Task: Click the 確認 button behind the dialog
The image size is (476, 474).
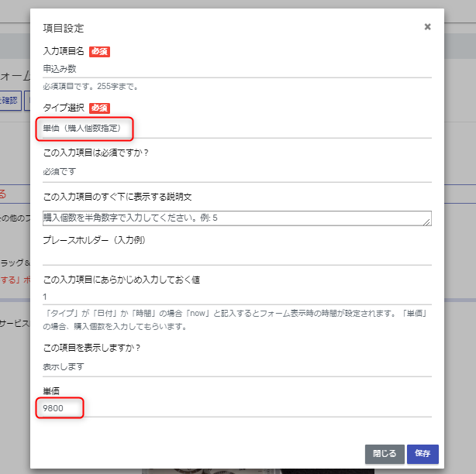Action: point(9,101)
